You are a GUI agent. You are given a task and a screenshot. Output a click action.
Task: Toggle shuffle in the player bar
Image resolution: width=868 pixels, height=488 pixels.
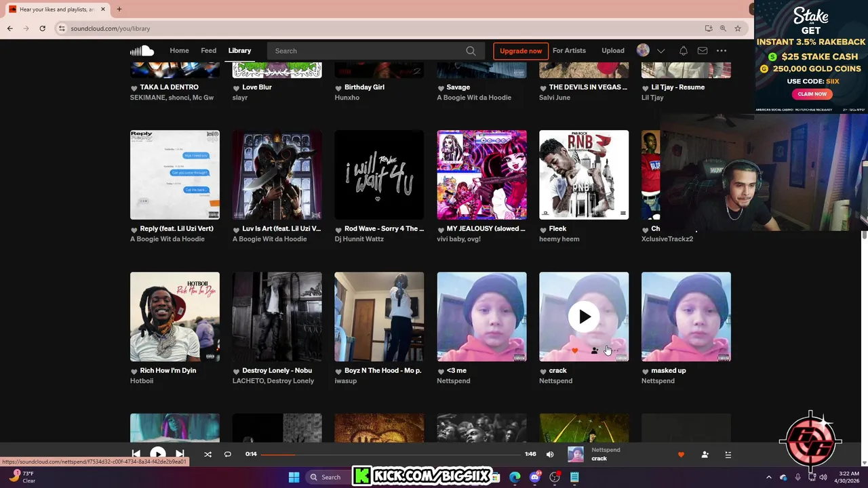(208, 454)
